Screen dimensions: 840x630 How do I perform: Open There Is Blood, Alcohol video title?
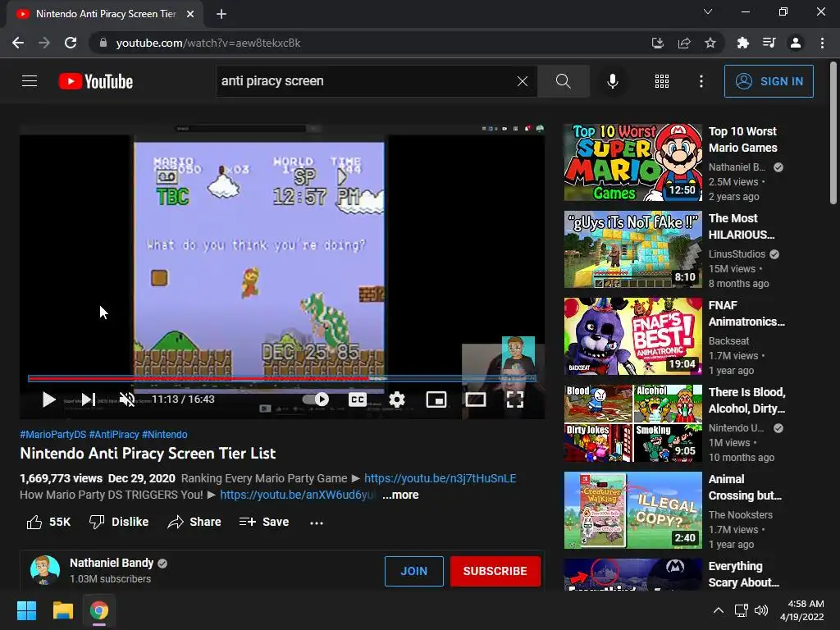click(746, 400)
